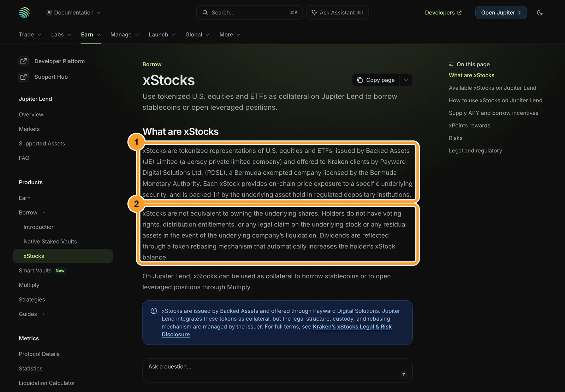
Task: Click the Search field
Action: [249, 13]
